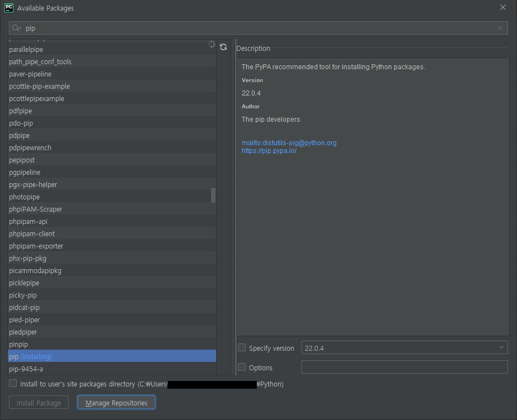The width and height of the screenshot is (517, 420).
Task: Open the version 22.0.4 dropdown
Action: pyautogui.click(x=405, y=348)
